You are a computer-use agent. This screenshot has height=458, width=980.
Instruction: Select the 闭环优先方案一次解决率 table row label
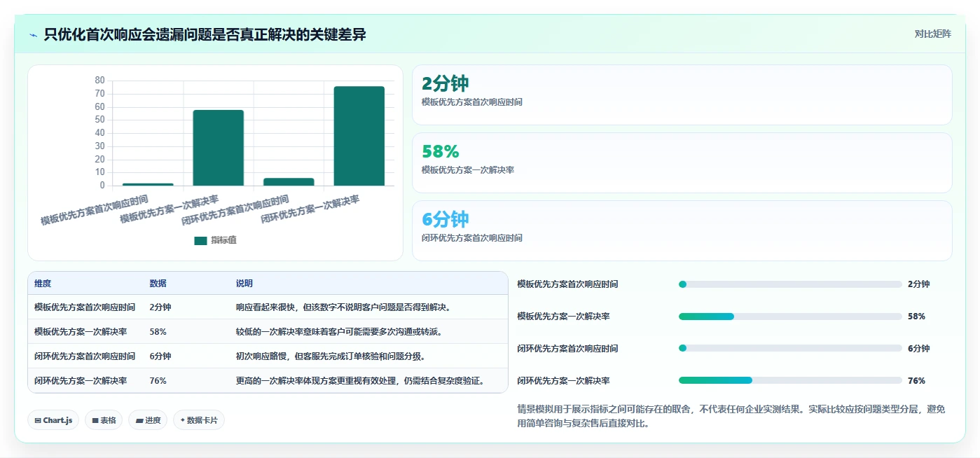coord(81,381)
